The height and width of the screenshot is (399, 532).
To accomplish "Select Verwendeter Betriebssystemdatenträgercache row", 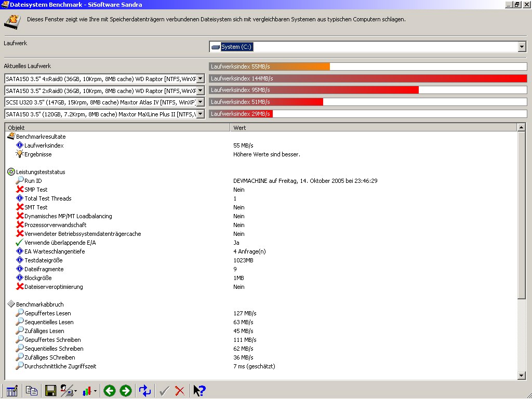I will pos(261,233).
